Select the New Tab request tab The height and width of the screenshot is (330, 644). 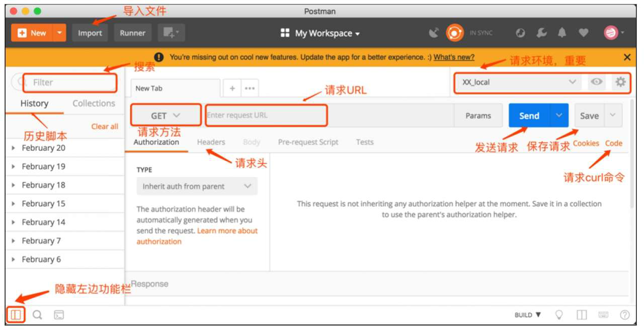(x=175, y=89)
